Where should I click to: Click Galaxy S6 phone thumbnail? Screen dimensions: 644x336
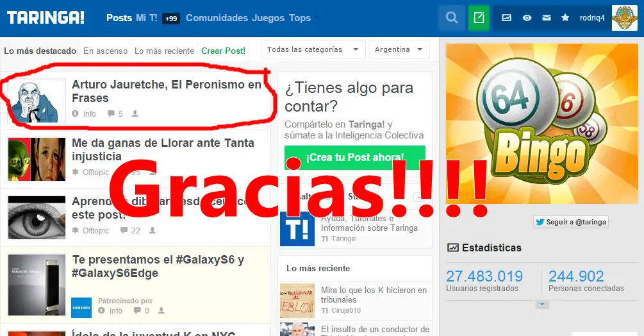pyautogui.click(x=37, y=285)
